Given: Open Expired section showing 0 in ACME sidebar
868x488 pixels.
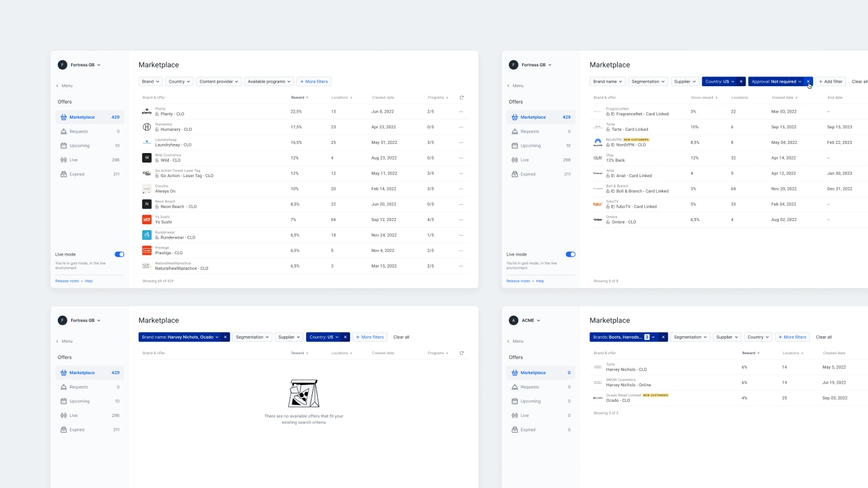Looking at the screenshot, I should pyautogui.click(x=541, y=430).
